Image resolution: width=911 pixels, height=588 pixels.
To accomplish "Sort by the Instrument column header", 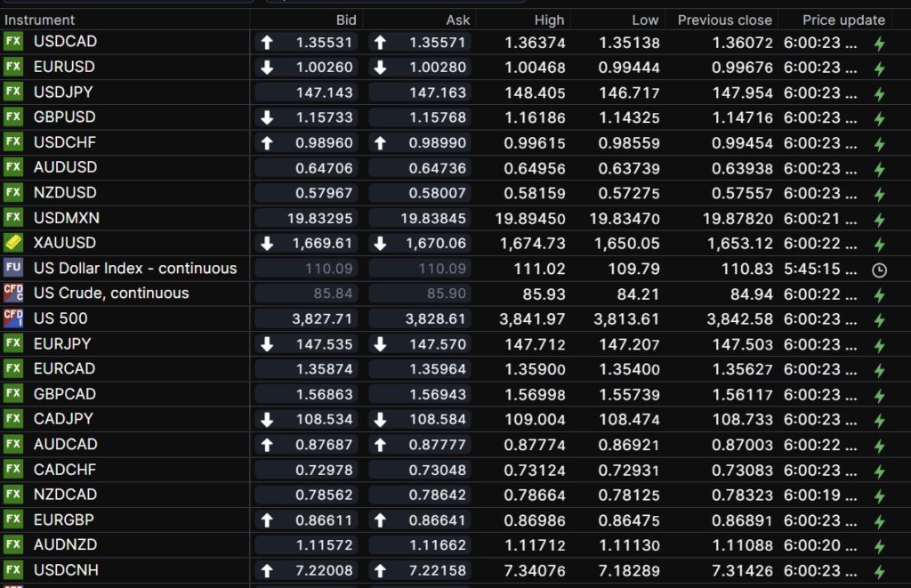I will click(x=40, y=20).
